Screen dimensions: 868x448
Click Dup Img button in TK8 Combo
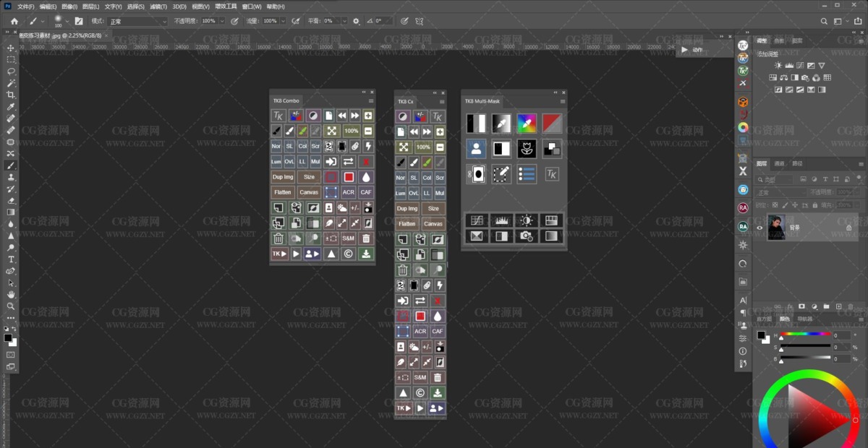[283, 177]
